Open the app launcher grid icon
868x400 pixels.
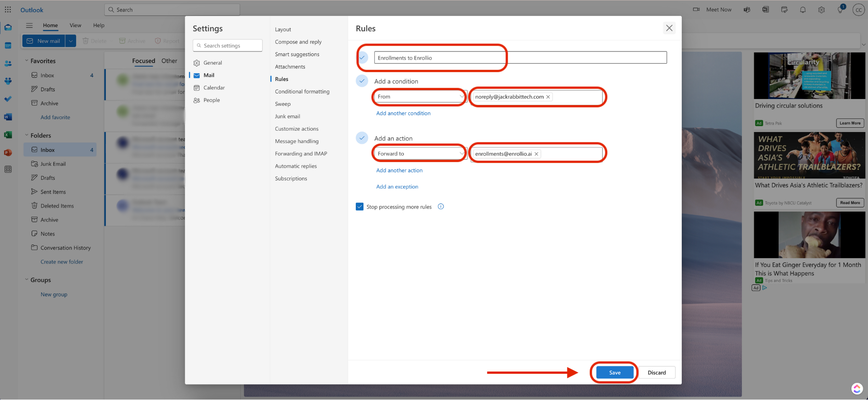(x=8, y=9)
